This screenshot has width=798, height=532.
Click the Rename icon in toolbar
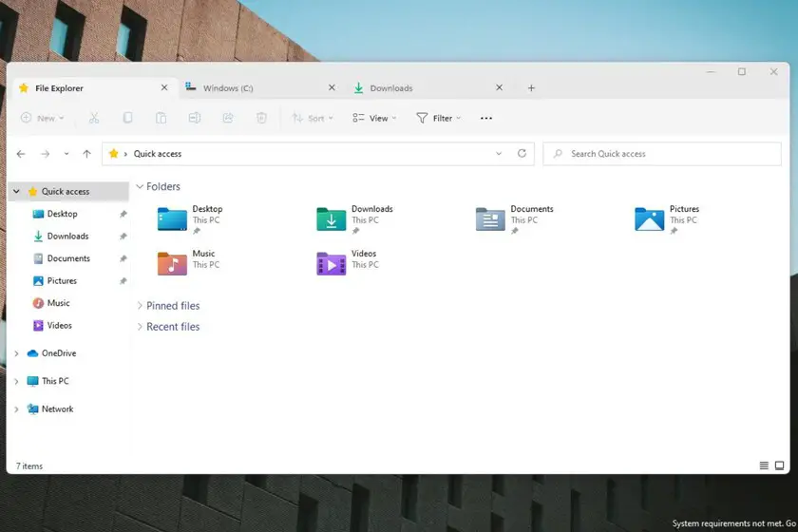coord(195,118)
